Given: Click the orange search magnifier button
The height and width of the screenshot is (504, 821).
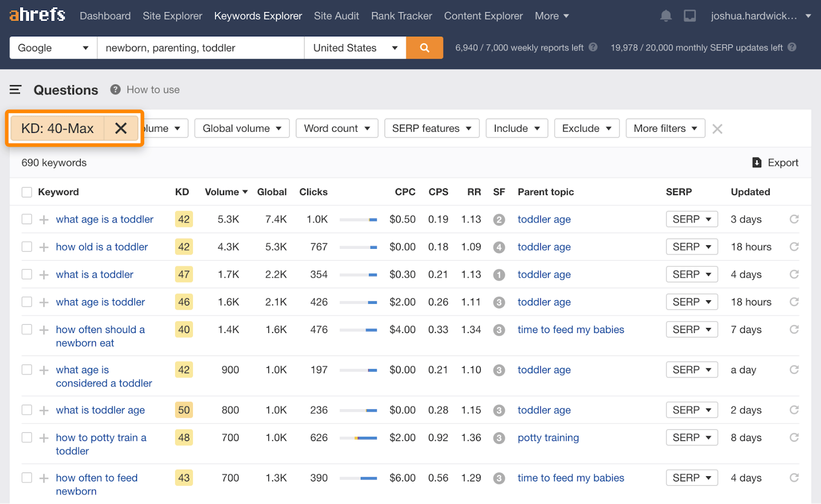Looking at the screenshot, I should coord(424,48).
